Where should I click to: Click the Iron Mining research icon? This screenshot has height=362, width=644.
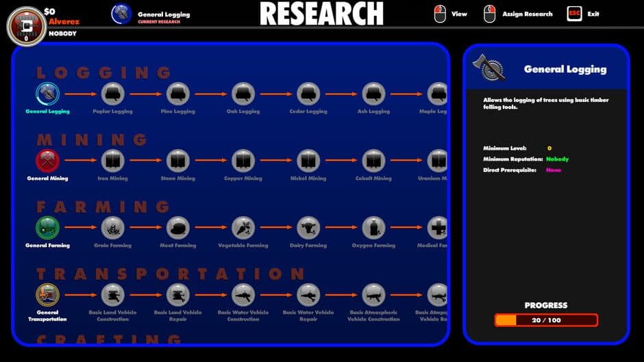point(112,161)
